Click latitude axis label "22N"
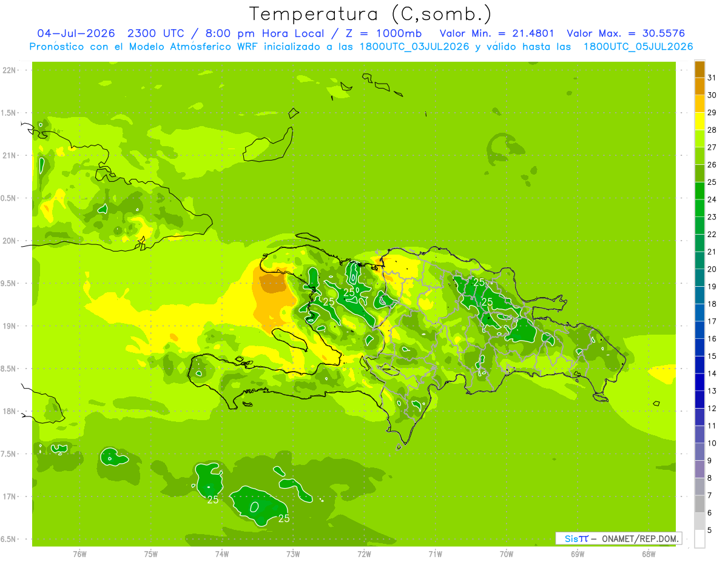The image size is (728, 562). [10, 70]
